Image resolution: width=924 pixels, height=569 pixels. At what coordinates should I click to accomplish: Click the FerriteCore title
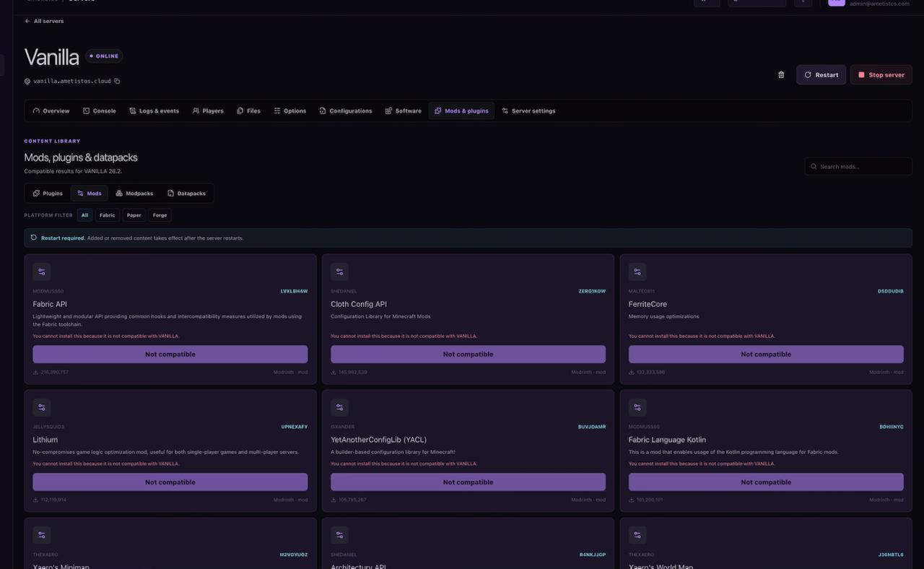pos(648,304)
